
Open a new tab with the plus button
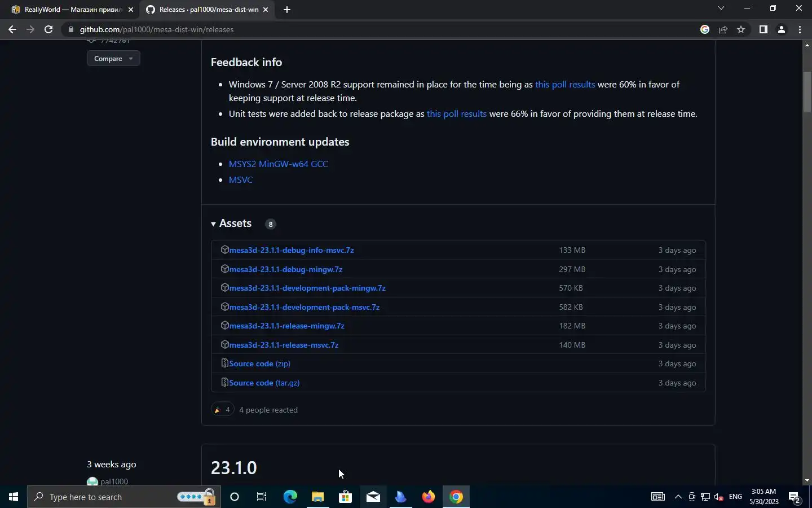pyautogui.click(x=287, y=10)
